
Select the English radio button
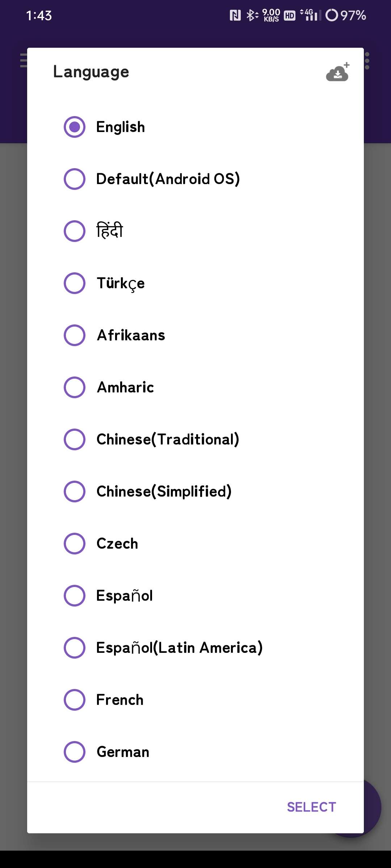75,127
